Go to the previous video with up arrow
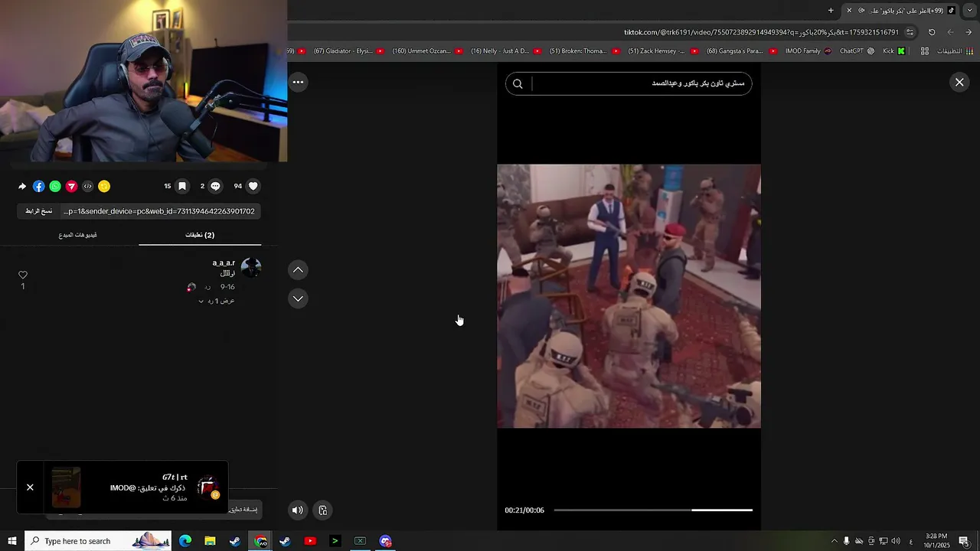This screenshot has width=980, height=551. click(298, 269)
